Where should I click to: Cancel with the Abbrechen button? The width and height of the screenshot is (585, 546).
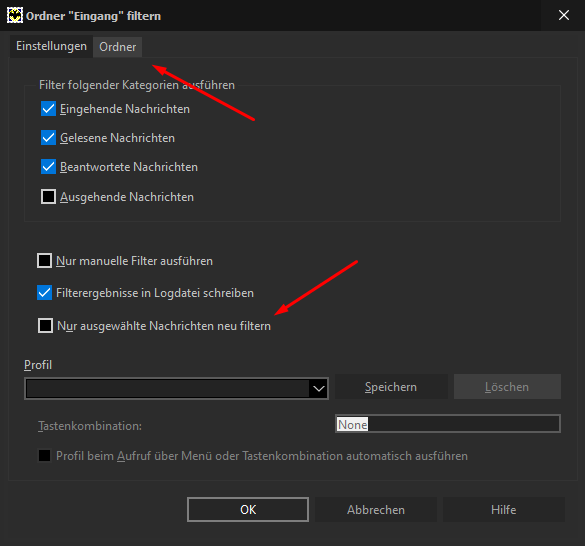[x=376, y=509]
